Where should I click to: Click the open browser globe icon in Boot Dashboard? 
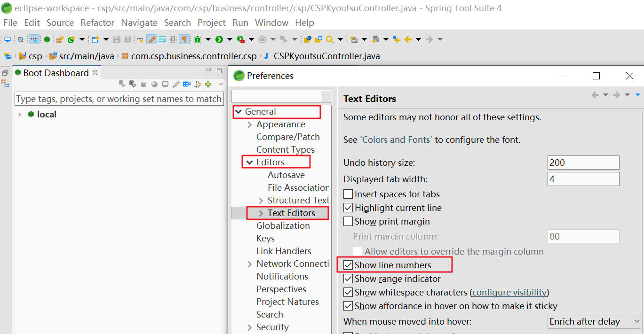[x=154, y=85]
